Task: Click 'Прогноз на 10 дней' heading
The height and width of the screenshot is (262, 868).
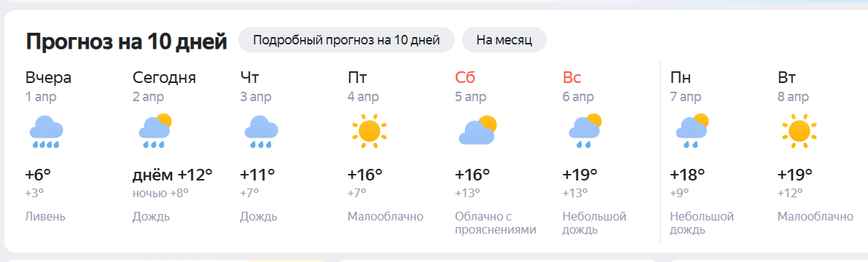Action: tap(127, 41)
